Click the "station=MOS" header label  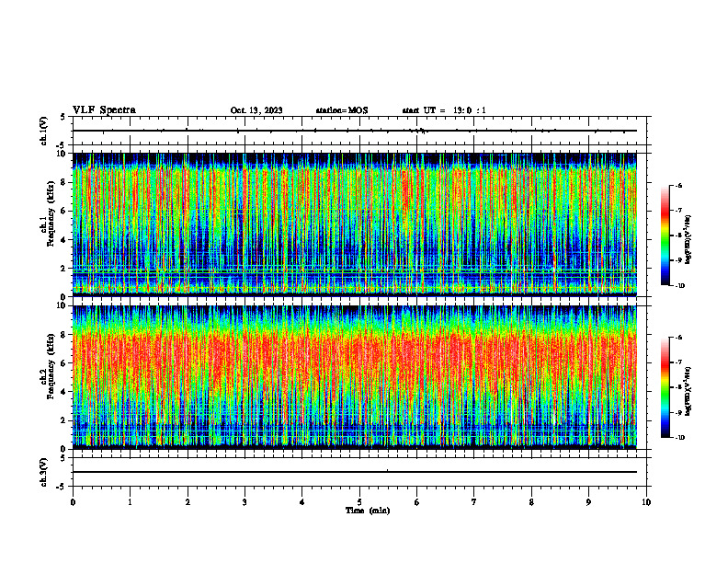pos(342,110)
